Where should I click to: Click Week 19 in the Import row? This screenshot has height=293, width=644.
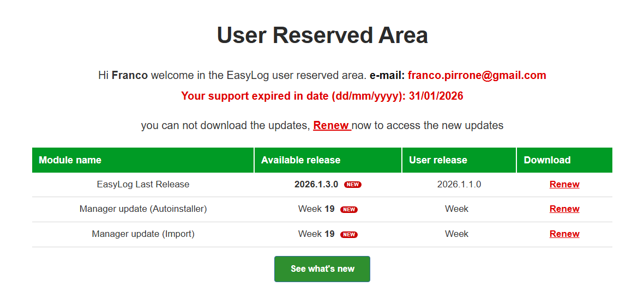[316, 234]
